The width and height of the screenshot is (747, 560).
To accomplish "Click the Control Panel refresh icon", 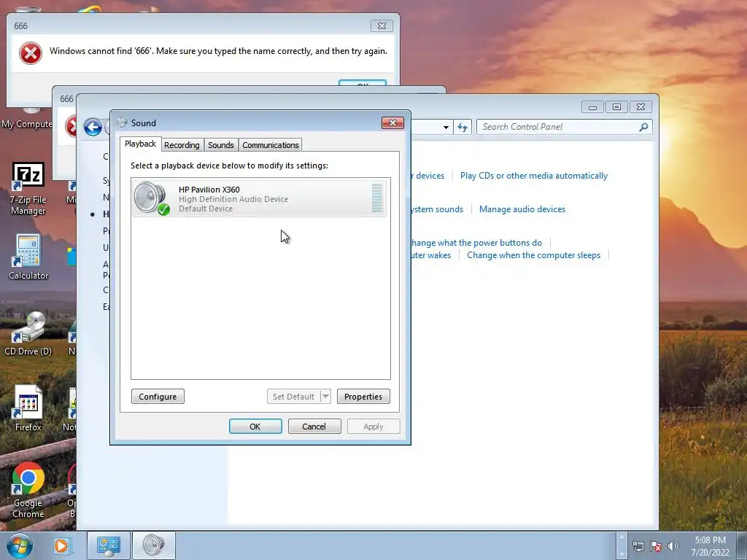I will 462,127.
